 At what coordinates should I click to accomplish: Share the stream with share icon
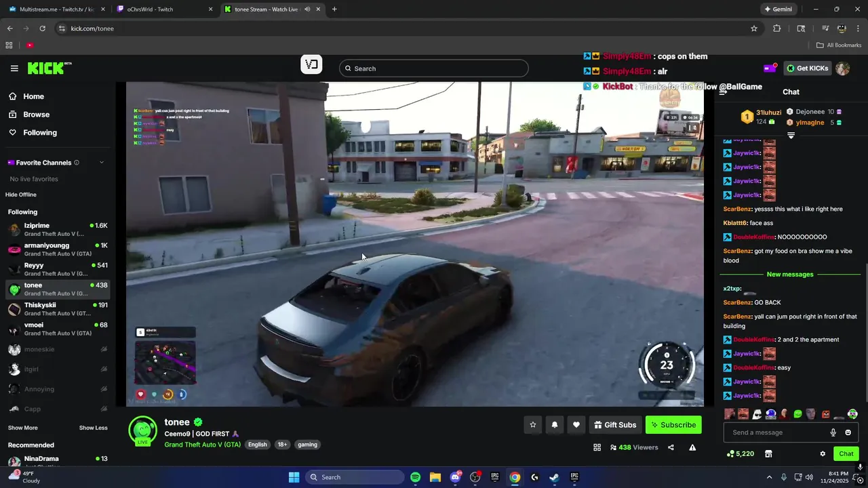(671, 447)
